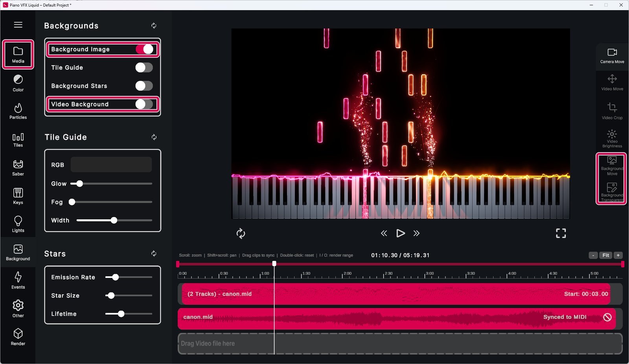Open the Particles section
The height and width of the screenshot is (364, 629).
(x=18, y=111)
